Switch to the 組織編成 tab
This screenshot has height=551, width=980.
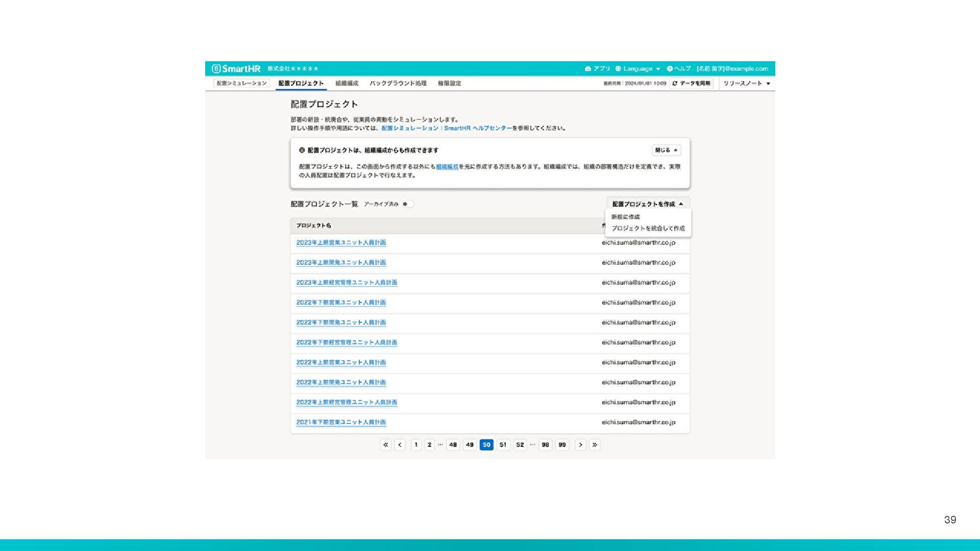[347, 83]
